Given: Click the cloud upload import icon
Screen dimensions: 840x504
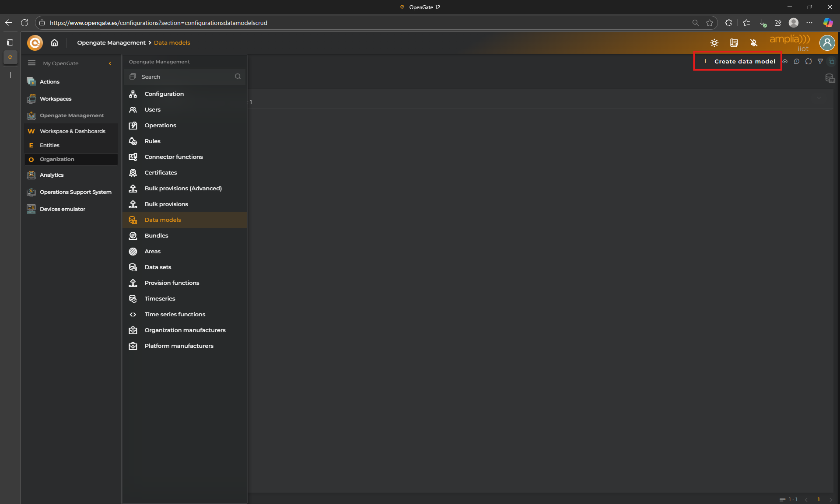Looking at the screenshot, I should click(x=785, y=61).
